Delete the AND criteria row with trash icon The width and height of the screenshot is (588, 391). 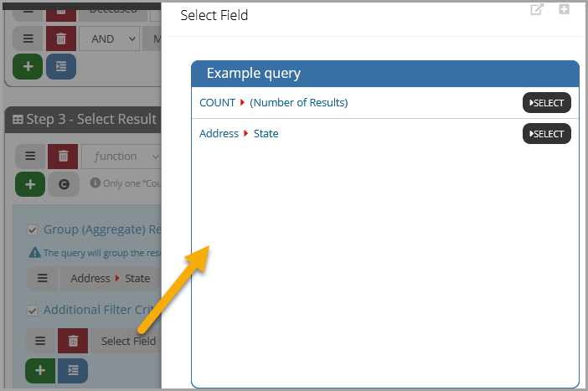click(x=61, y=39)
